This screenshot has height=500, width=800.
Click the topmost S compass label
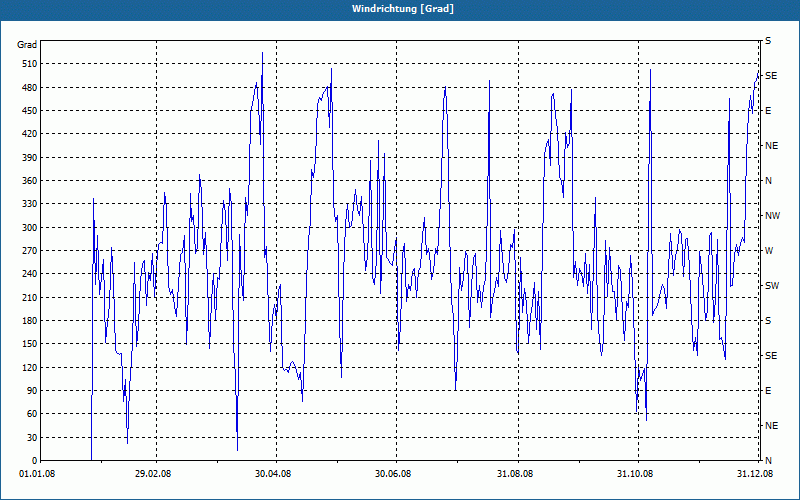tap(768, 41)
